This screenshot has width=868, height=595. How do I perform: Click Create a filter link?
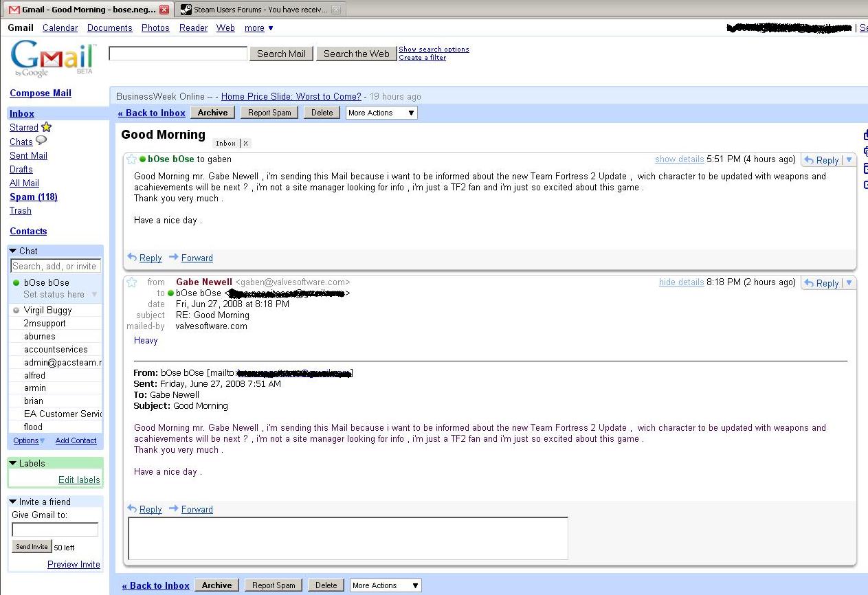pos(423,58)
